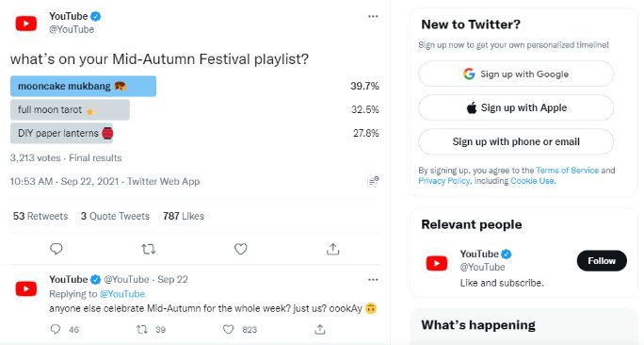Select the mooncake mukbang poll bar
644x345 pixels.
pyautogui.click(x=83, y=86)
